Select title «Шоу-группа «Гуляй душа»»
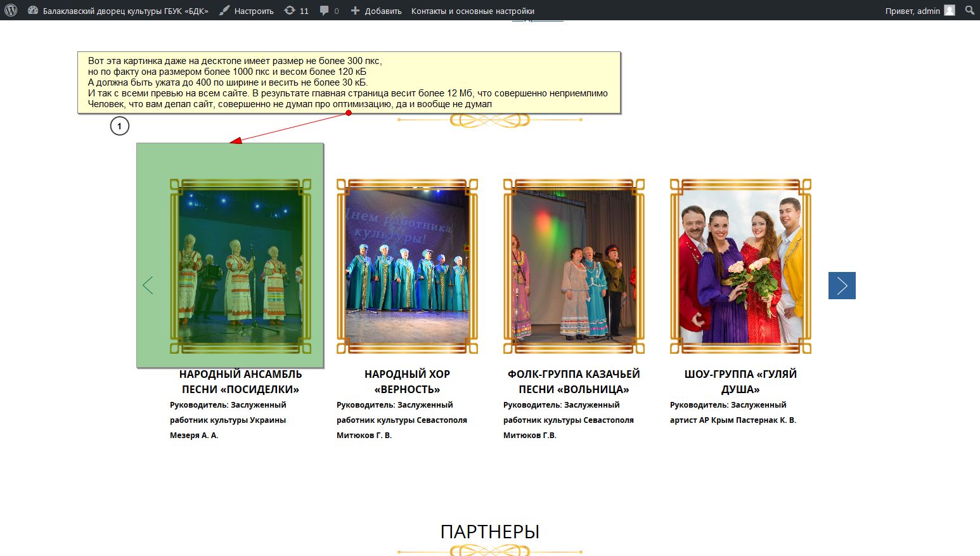Screen dimensions: 980x556 click(740, 382)
